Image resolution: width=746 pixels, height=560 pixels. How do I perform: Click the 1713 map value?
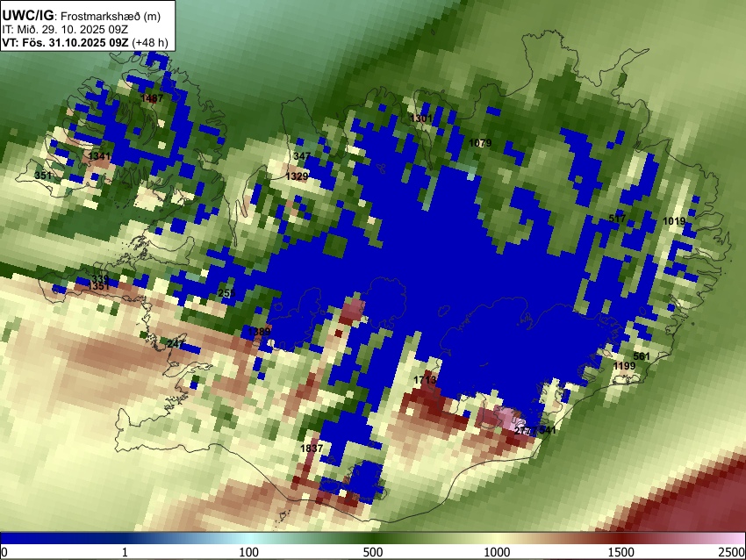[x=425, y=380]
